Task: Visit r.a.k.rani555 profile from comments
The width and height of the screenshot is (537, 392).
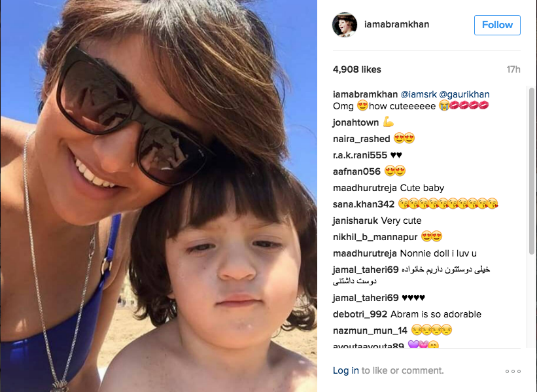Action: click(360, 155)
